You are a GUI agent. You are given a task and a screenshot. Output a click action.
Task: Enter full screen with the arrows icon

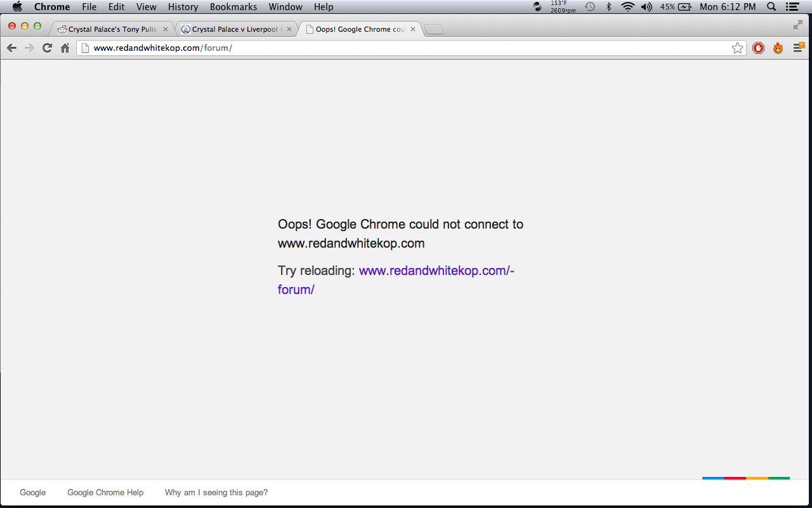coord(798,25)
